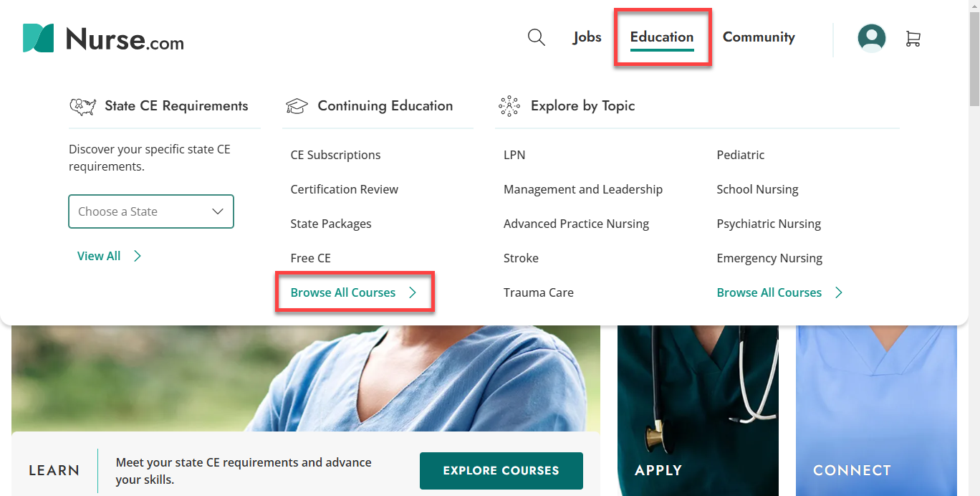Select the Trauma Care topic
Viewport: 980px width, 496px height.
[538, 292]
